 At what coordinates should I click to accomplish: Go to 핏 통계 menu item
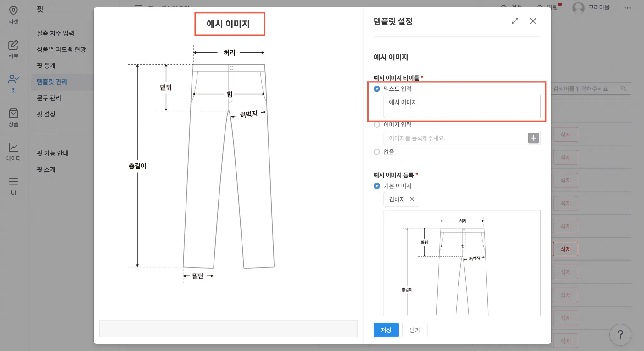(46, 65)
